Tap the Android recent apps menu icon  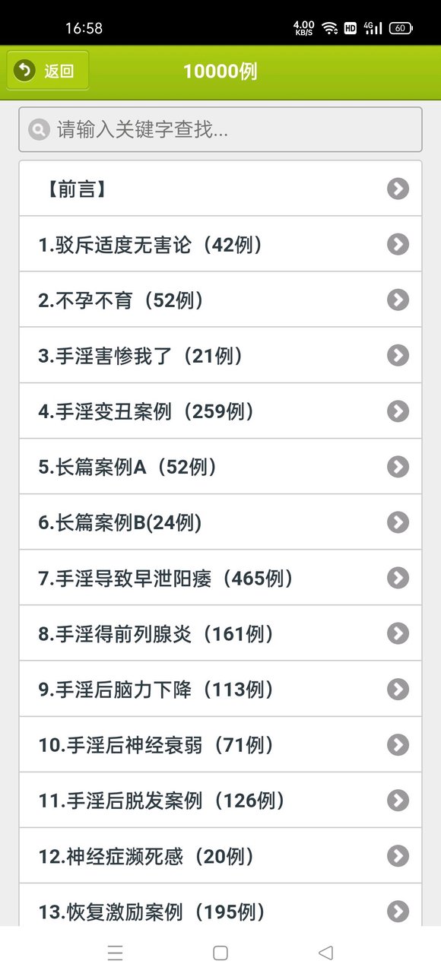[x=115, y=953]
